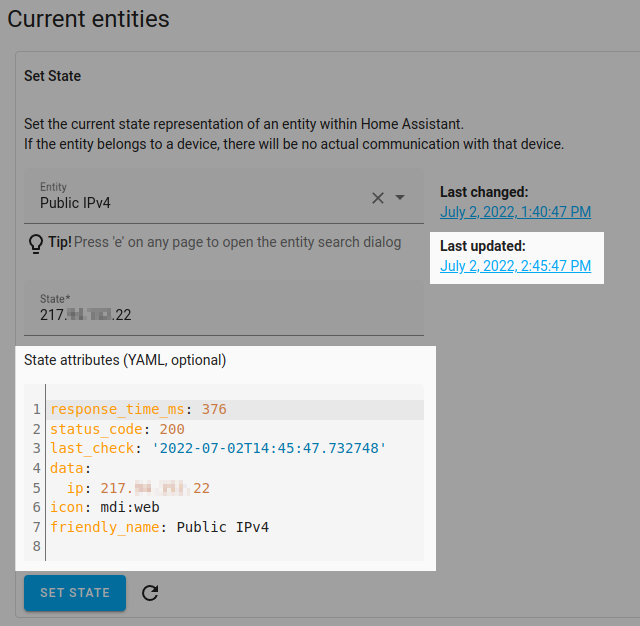Viewport: 640px width, 626px height.
Task: Click the lightbulb Tip icon
Action: point(36,244)
